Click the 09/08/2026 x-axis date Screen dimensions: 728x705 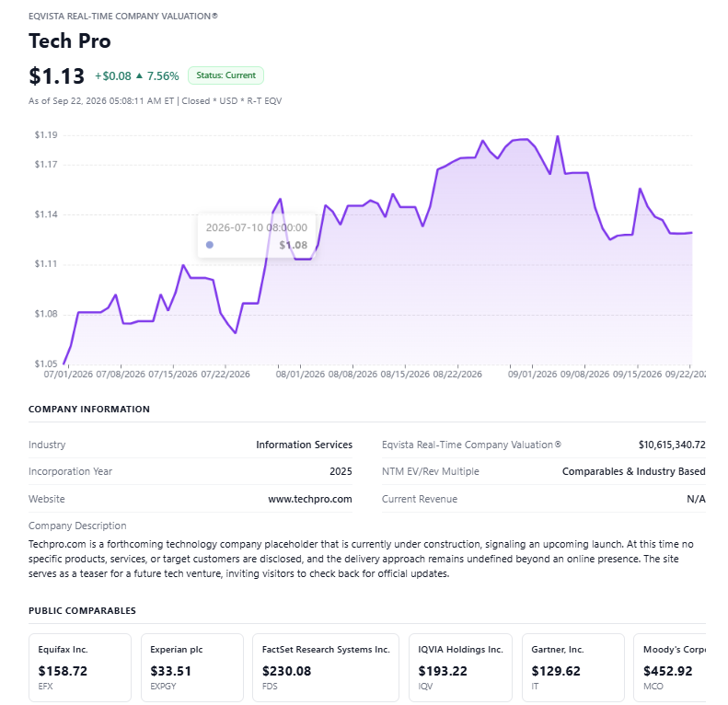tap(584, 375)
